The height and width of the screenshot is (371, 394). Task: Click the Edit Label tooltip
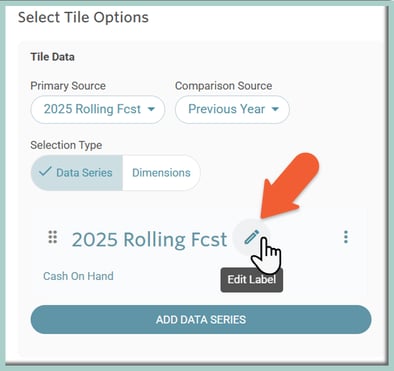(252, 279)
